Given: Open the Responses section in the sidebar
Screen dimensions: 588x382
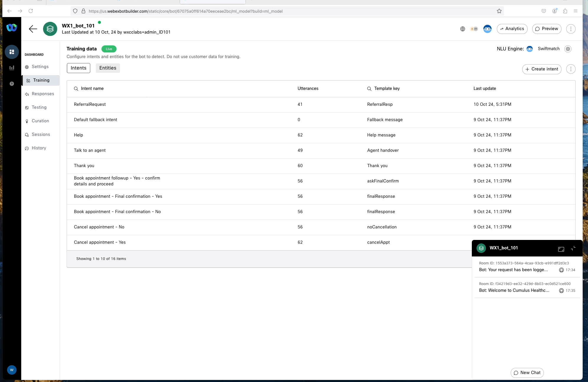Looking at the screenshot, I should click(43, 94).
